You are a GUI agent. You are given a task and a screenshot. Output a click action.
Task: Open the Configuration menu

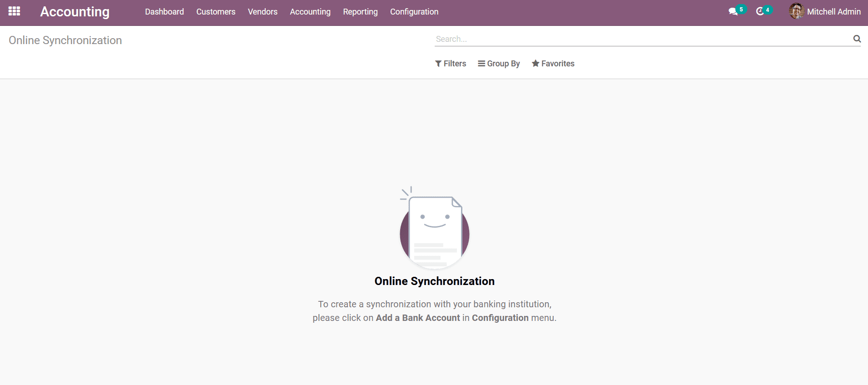[x=414, y=12]
